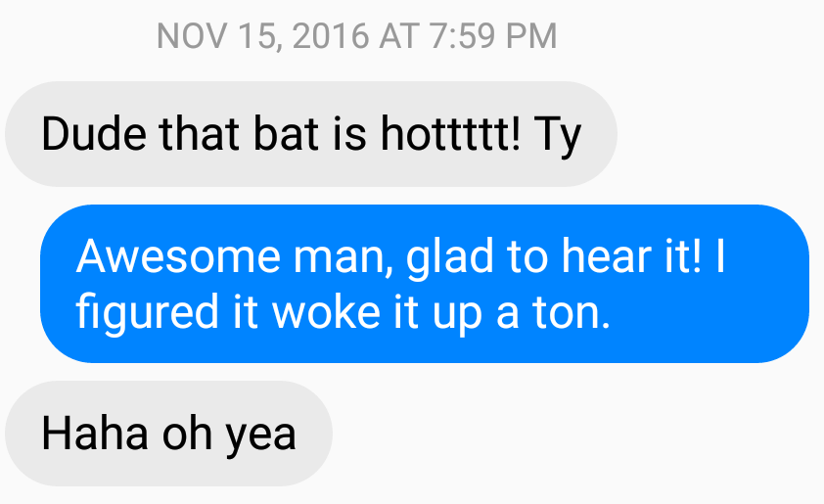Tap 'Ty' at the end of the first message
Image resolution: width=824 pixels, height=504 pixels.
pyautogui.click(x=558, y=136)
